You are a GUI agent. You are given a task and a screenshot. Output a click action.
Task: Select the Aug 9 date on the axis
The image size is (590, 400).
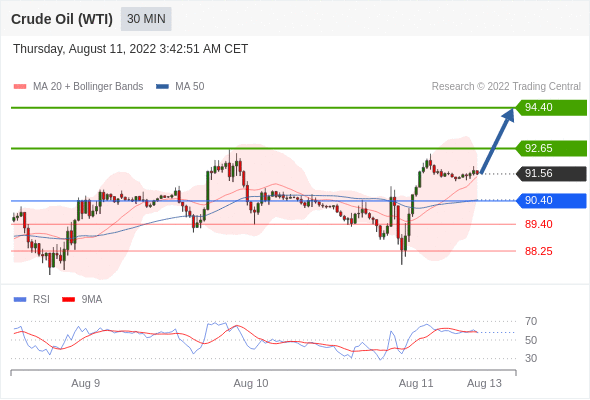coord(85,383)
